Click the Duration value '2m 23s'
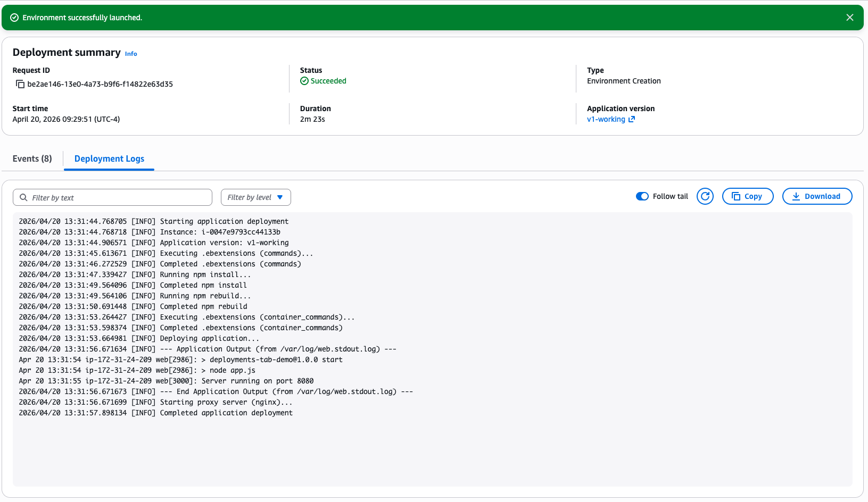 (x=312, y=119)
